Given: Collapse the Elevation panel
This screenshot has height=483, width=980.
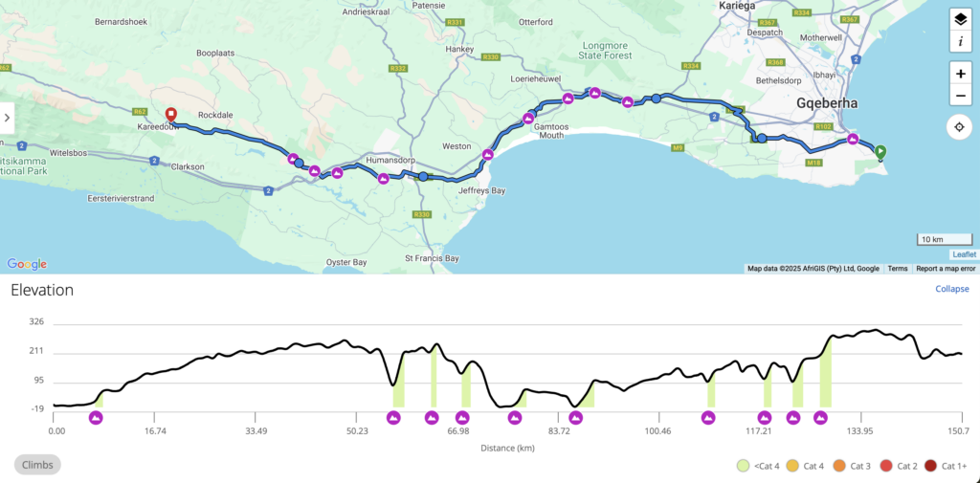Looking at the screenshot, I should pyautogui.click(x=951, y=289).
